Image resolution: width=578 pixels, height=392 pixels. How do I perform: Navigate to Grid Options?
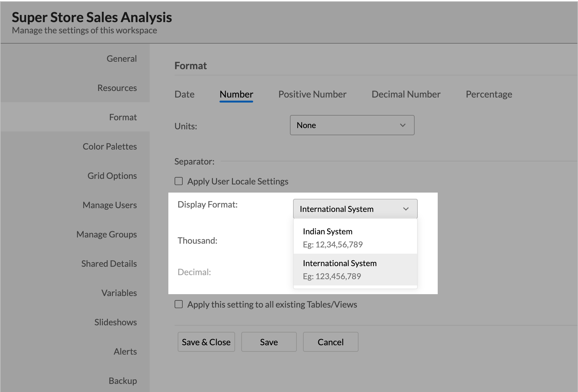point(112,176)
